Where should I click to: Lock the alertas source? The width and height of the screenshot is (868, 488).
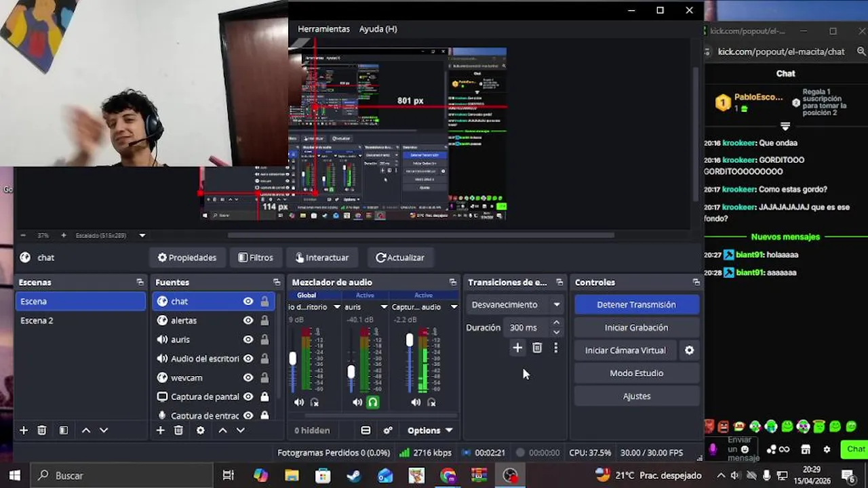coord(264,321)
